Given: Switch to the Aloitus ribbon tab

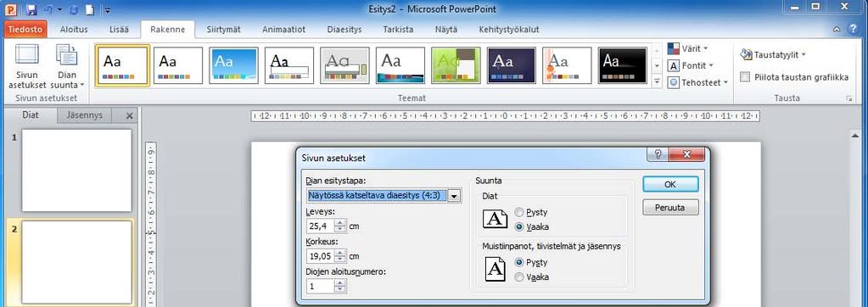Looking at the screenshot, I should coord(74,30).
